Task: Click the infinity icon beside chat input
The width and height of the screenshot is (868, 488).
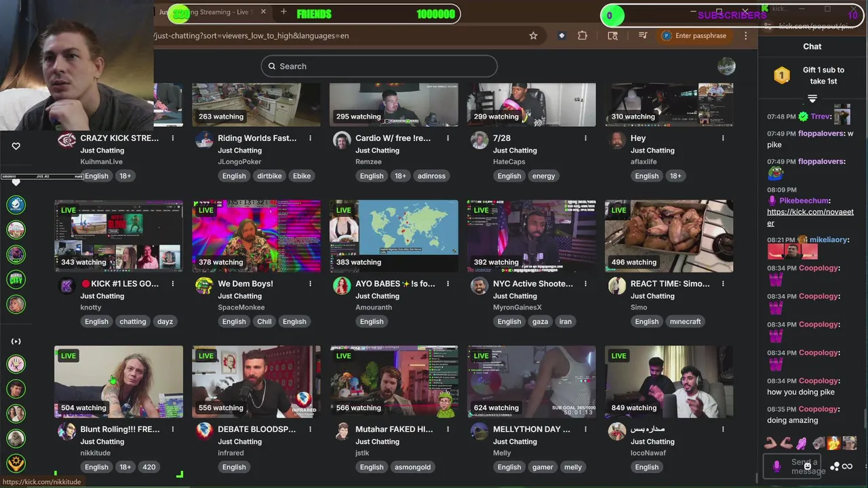Action: [847, 466]
